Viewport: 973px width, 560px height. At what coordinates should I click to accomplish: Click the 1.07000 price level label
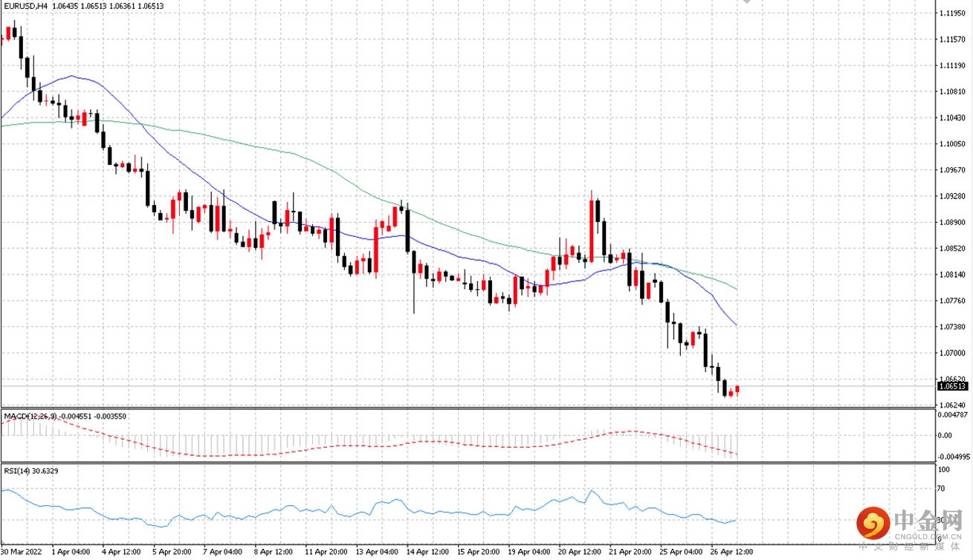(x=952, y=354)
